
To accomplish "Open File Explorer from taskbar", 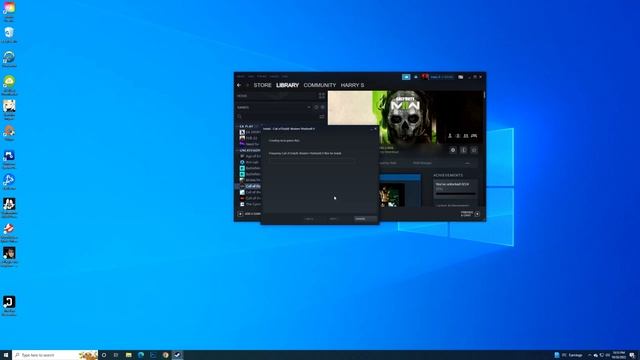I will 129,355.
